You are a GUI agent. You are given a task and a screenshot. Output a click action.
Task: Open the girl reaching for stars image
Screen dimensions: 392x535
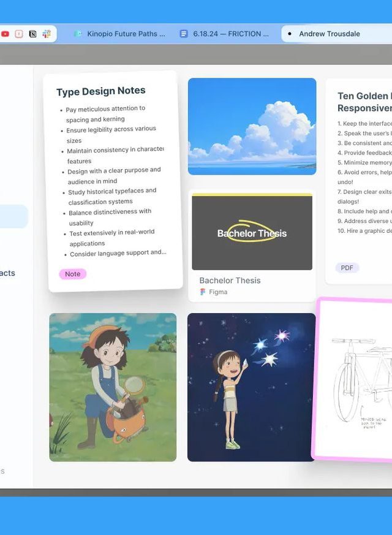(251, 387)
